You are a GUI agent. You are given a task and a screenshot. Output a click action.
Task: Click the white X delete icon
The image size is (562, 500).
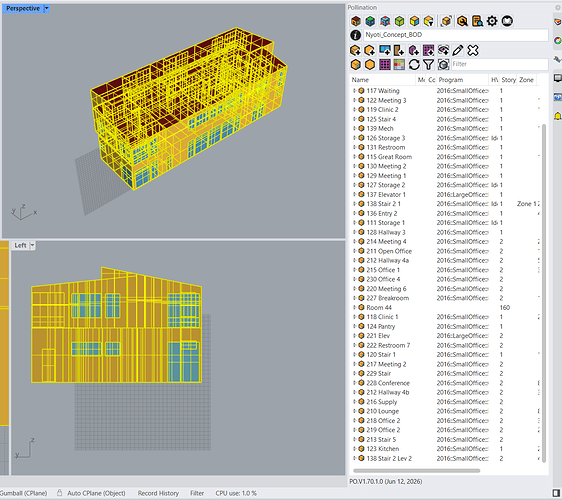click(x=473, y=50)
